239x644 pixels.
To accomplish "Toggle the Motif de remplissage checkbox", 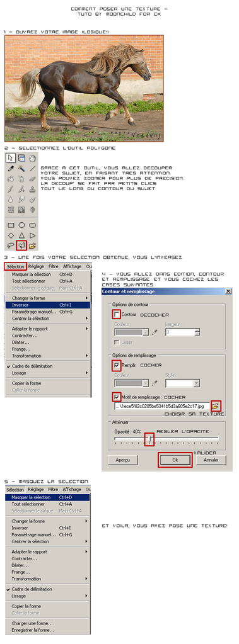I will [x=117, y=397].
